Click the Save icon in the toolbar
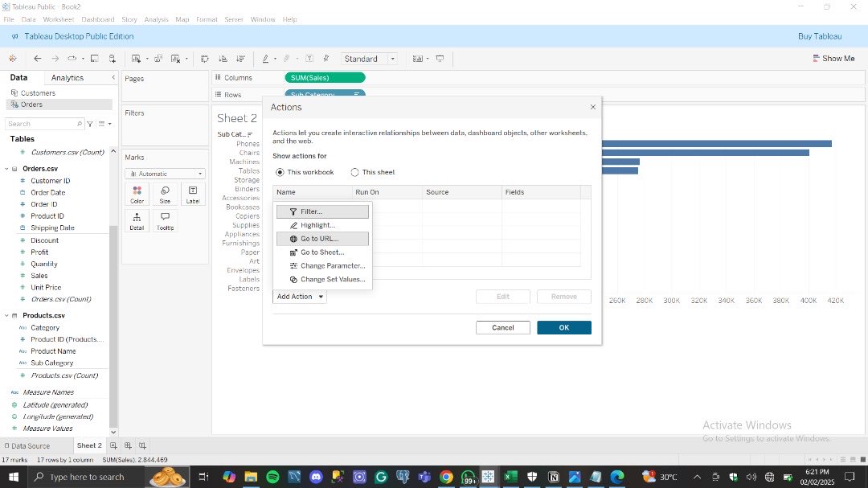Viewport: 868px width, 488px height. [95, 58]
